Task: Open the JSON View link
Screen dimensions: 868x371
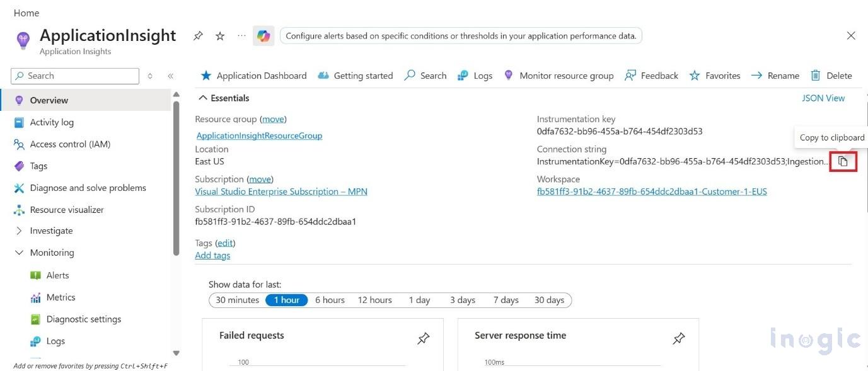Action: (x=823, y=98)
